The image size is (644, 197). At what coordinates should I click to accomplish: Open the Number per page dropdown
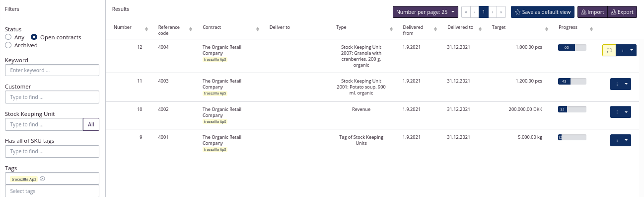(426, 12)
